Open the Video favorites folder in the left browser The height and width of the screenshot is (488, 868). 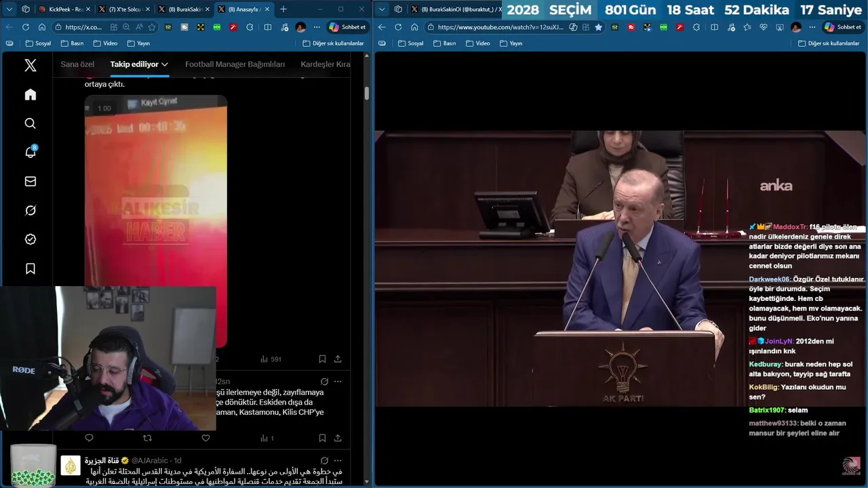click(x=104, y=43)
